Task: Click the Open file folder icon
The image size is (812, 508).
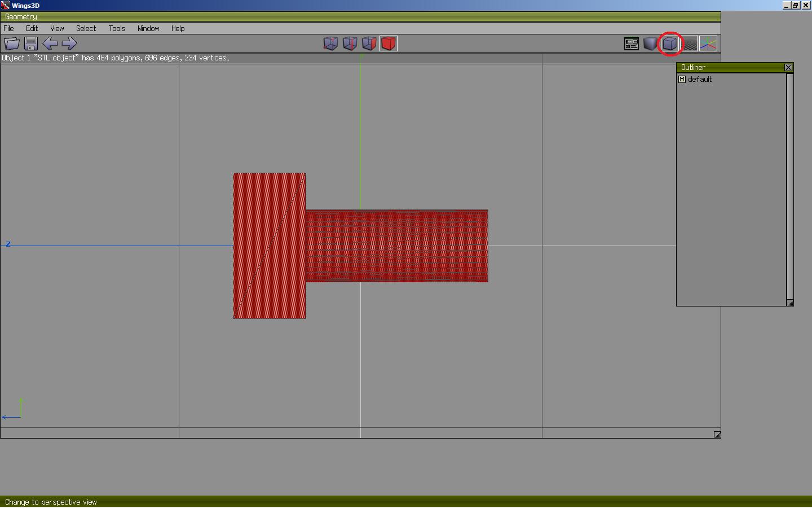Action: 12,43
